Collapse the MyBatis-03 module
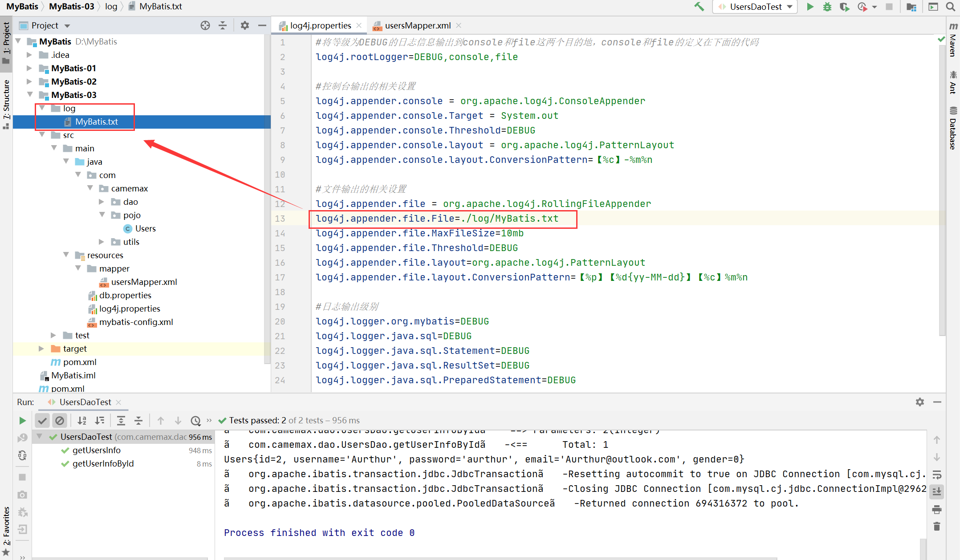 (29, 95)
